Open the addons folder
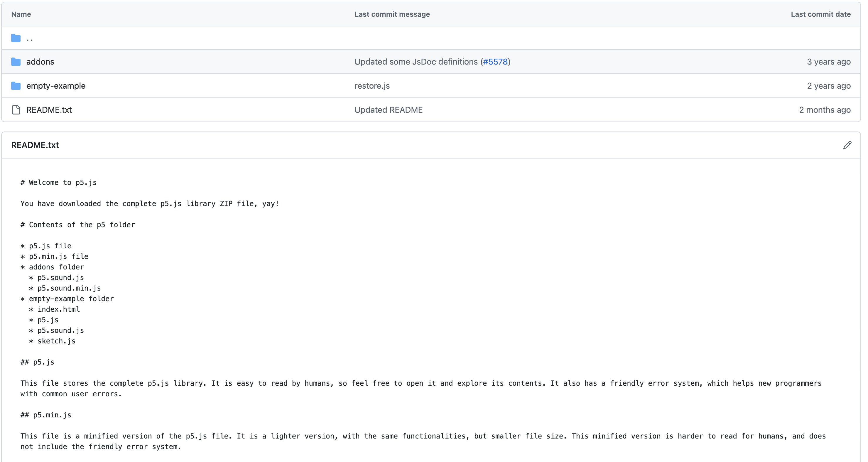The image size is (868, 462). click(x=40, y=62)
